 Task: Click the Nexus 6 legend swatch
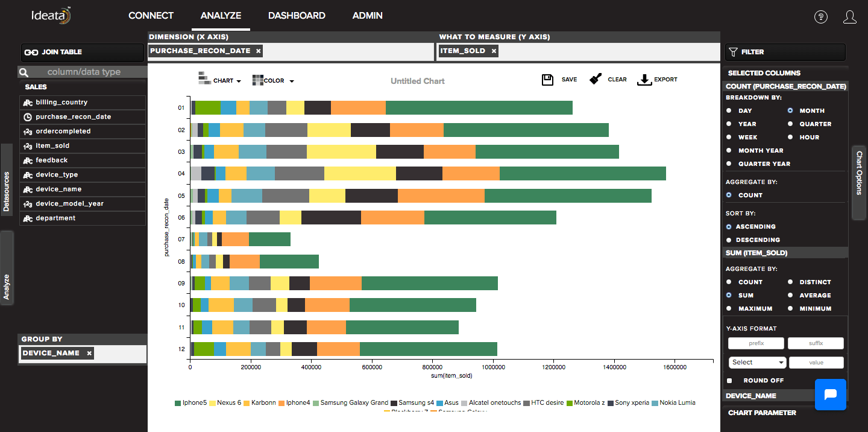pos(212,402)
